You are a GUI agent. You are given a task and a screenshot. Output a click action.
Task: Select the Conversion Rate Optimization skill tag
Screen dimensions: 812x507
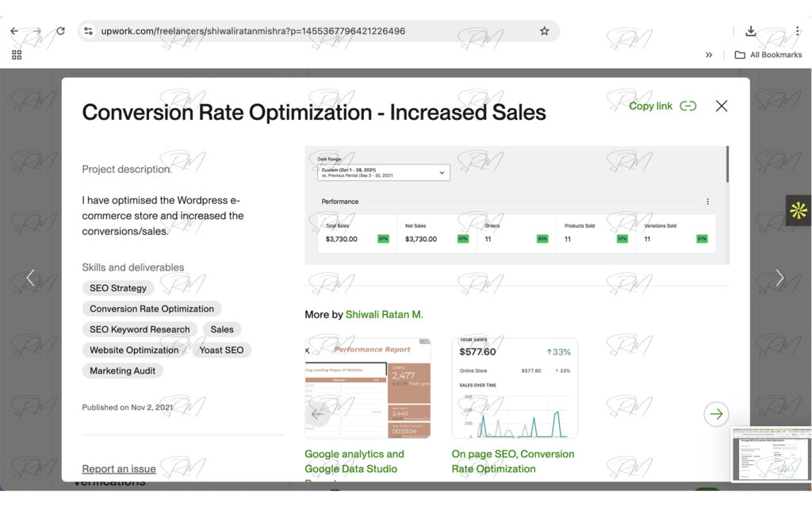pyautogui.click(x=151, y=309)
